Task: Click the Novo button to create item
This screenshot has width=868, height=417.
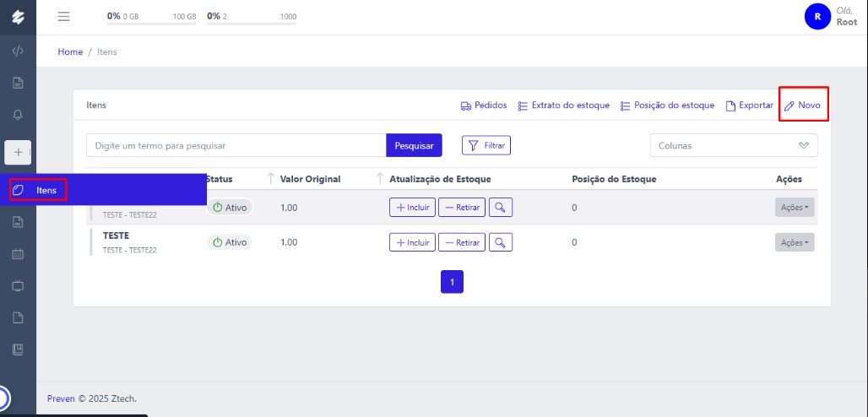Action: click(803, 106)
